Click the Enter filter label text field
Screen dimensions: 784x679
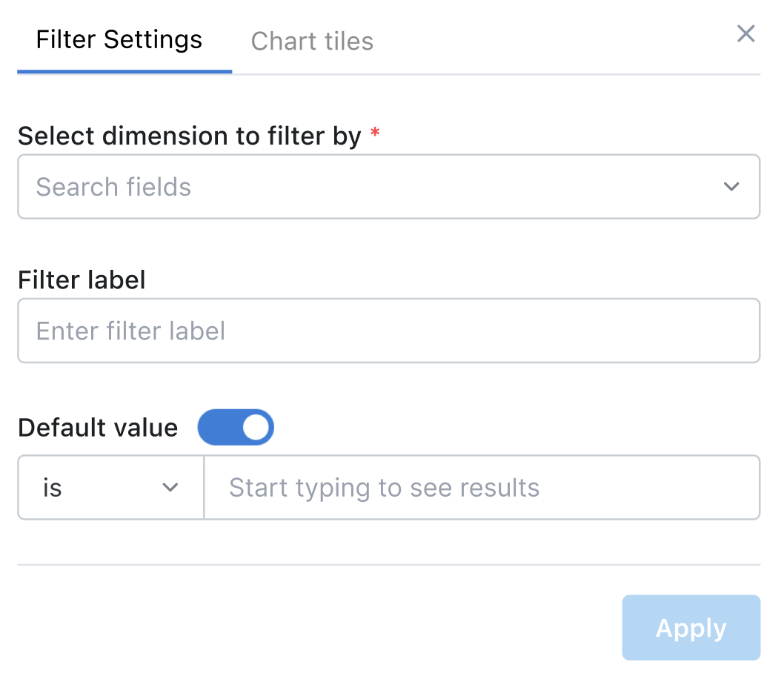389,331
